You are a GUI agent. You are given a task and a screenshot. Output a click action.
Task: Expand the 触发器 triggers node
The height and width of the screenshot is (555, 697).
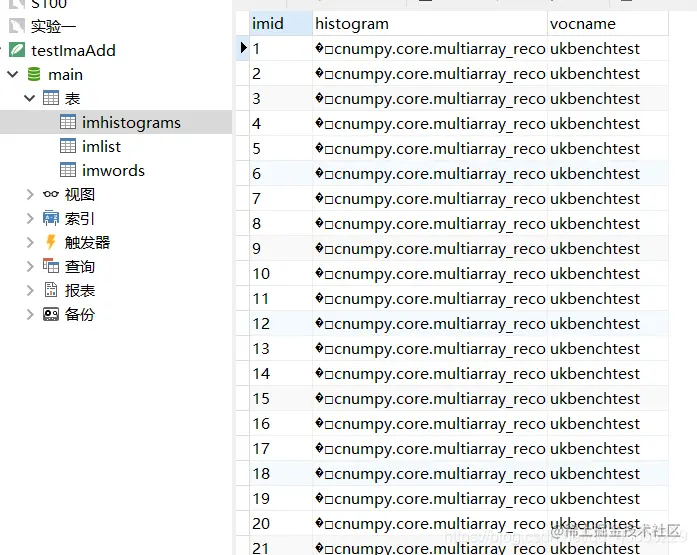[x=30, y=242]
